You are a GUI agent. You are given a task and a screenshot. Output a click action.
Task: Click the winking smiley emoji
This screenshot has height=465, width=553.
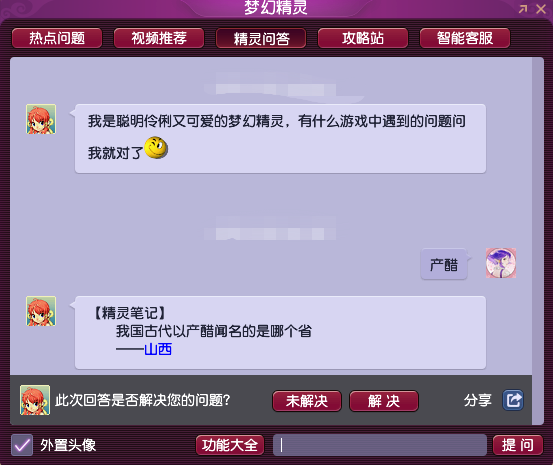coord(156,147)
